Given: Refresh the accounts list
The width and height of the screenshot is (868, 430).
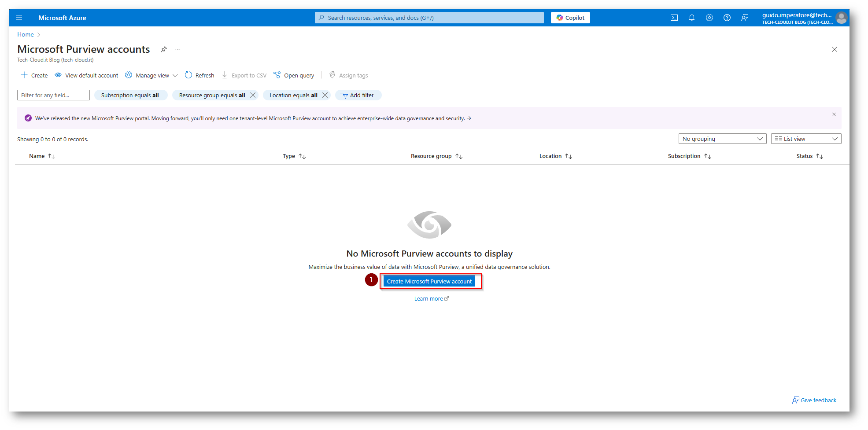Looking at the screenshot, I should coord(199,75).
